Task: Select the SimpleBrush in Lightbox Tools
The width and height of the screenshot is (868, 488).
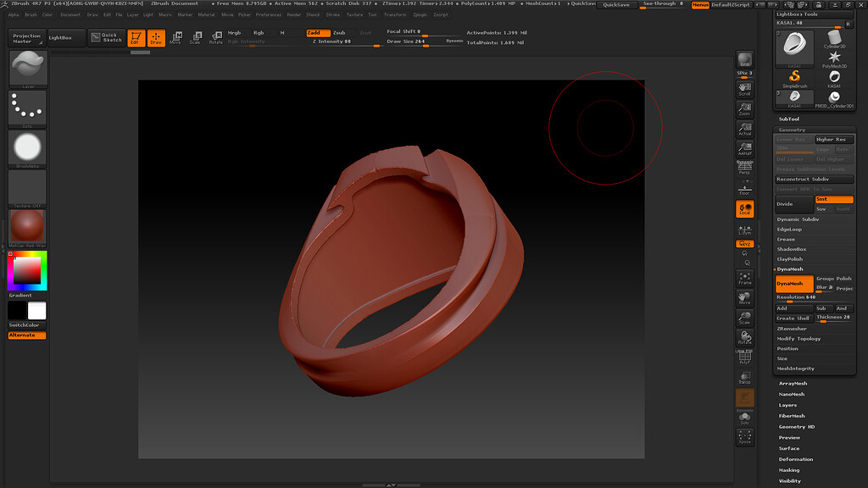Action: click(794, 76)
